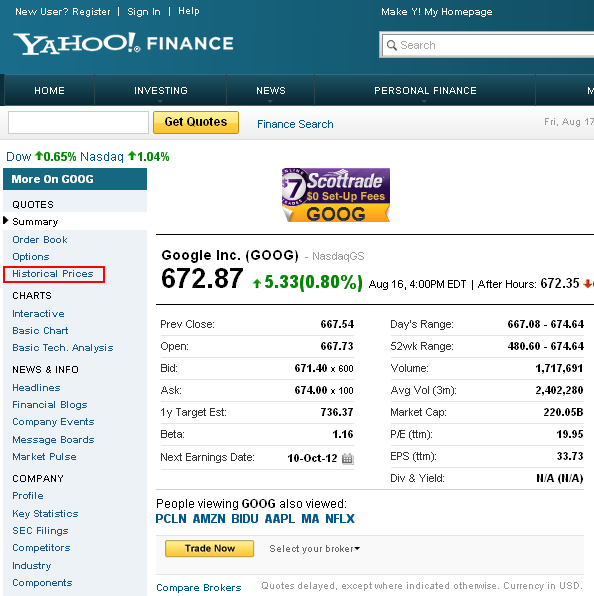Click the Get Quotes button
The height and width of the screenshot is (596, 594).
click(196, 122)
